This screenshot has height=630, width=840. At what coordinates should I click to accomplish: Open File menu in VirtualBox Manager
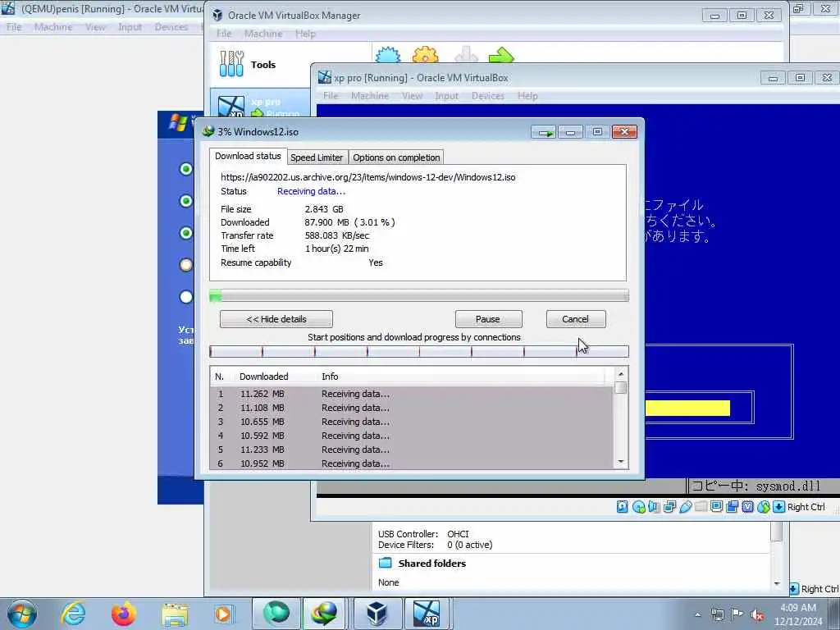(224, 34)
